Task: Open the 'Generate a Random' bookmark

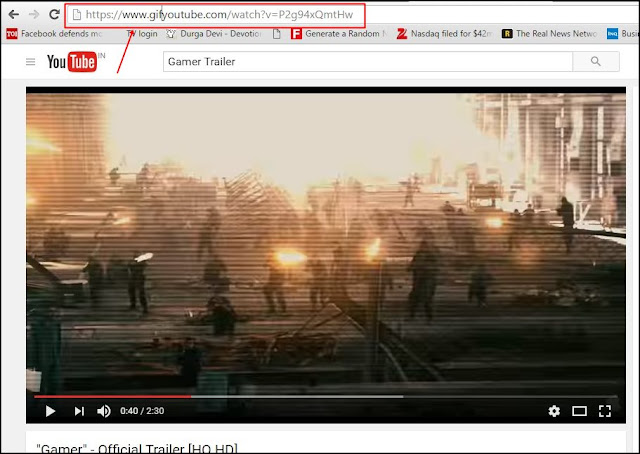Action: pos(338,34)
